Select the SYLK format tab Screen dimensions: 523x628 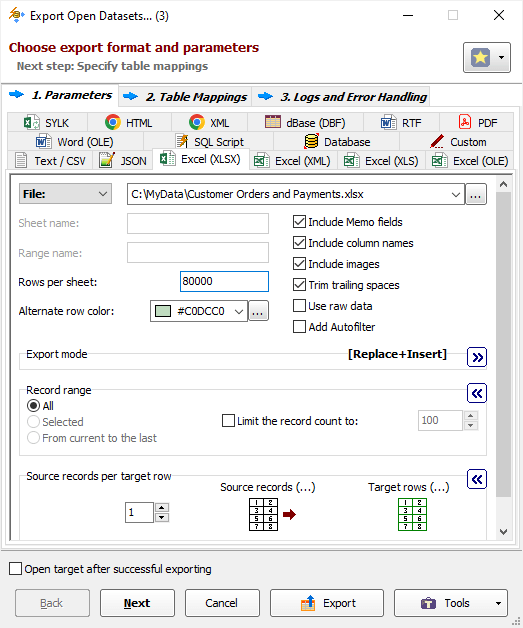[x=47, y=123]
